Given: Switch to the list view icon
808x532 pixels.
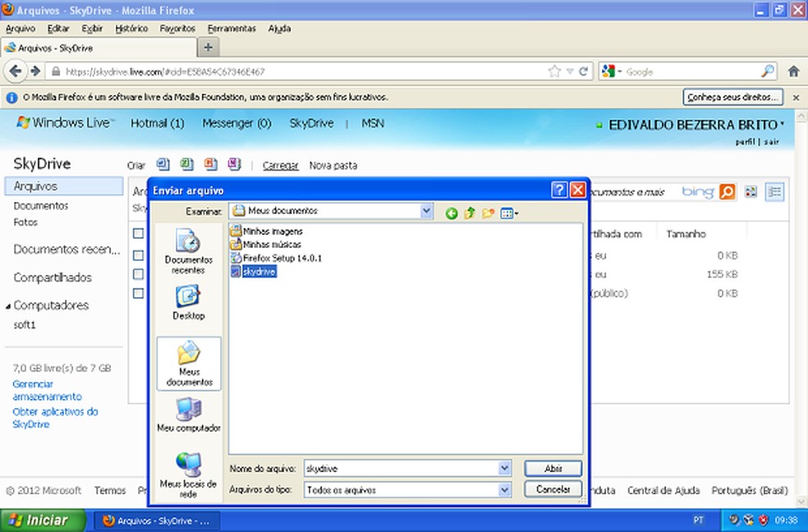Looking at the screenshot, I should pyautogui.click(x=774, y=191).
